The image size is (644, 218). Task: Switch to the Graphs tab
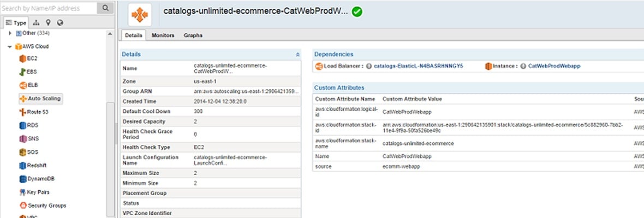tap(193, 35)
